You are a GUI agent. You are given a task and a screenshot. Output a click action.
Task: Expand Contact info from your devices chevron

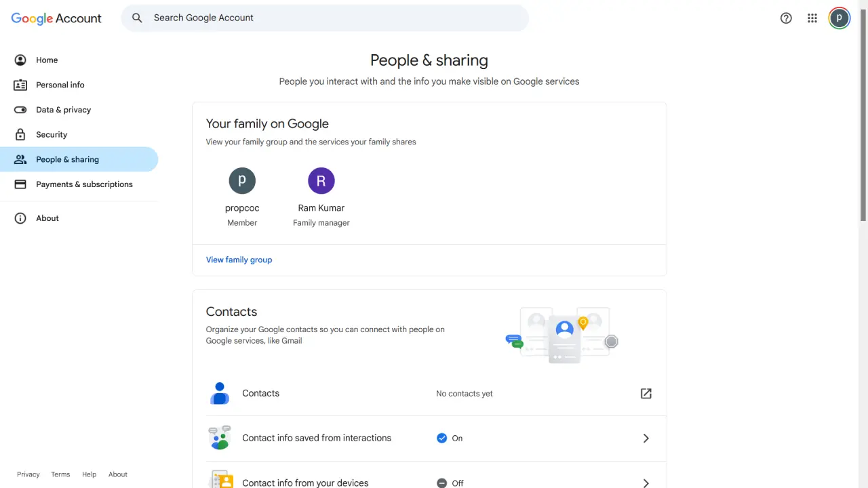click(x=646, y=483)
